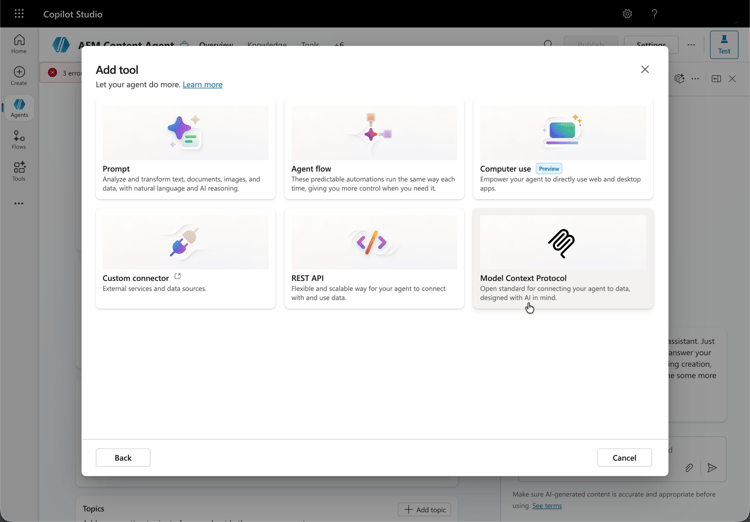Open the Custom connector external link icon
This screenshot has width=750, height=522.
tap(177, 277)
